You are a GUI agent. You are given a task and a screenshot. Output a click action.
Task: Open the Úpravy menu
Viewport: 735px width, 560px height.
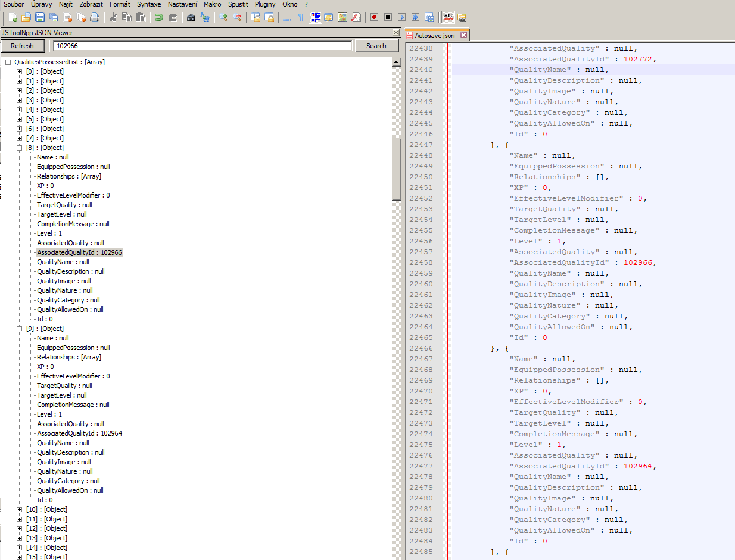(x=41, y=4)
